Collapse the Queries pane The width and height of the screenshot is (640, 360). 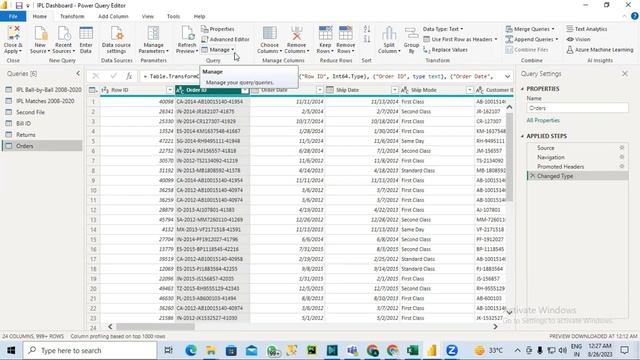[78, 73]
